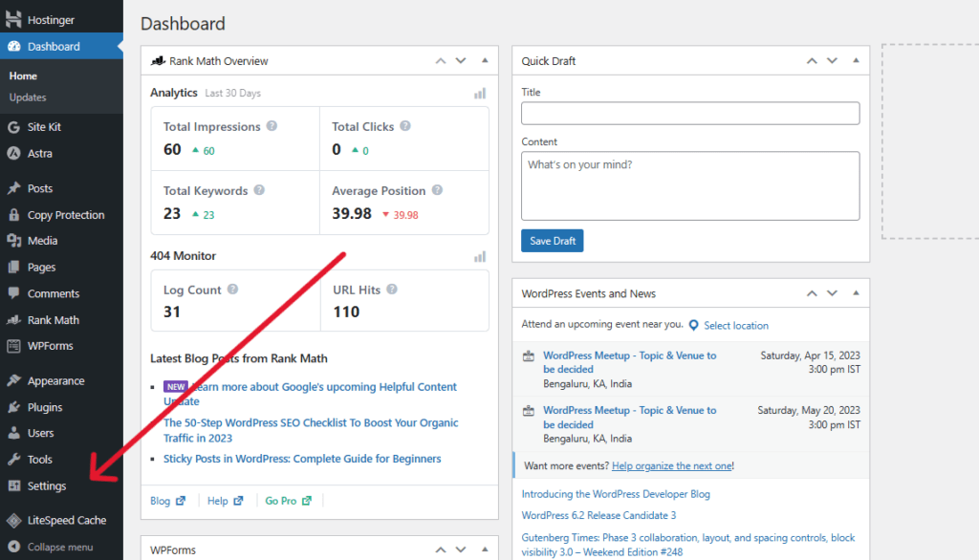
Task: Open 404 Monitor bar chart icon
Action: click(480, 257)
